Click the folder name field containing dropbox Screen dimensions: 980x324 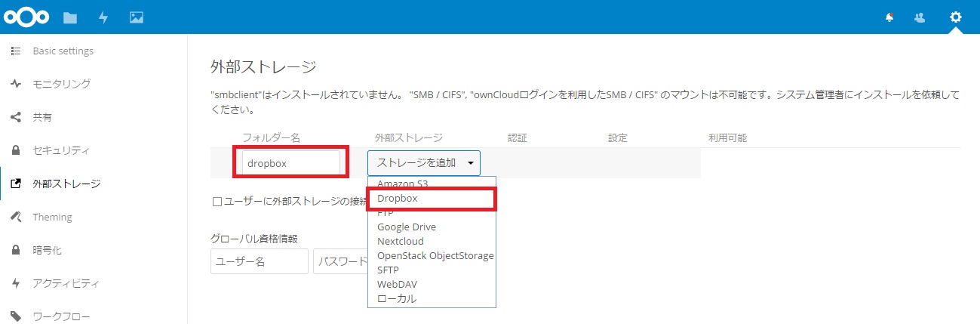pos(291,162)
